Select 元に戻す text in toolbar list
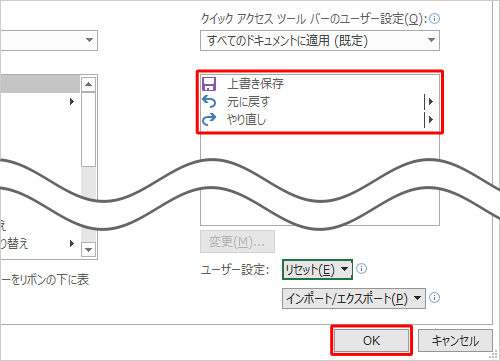This screenshot has width=500, height=361. tap(248, 102)
